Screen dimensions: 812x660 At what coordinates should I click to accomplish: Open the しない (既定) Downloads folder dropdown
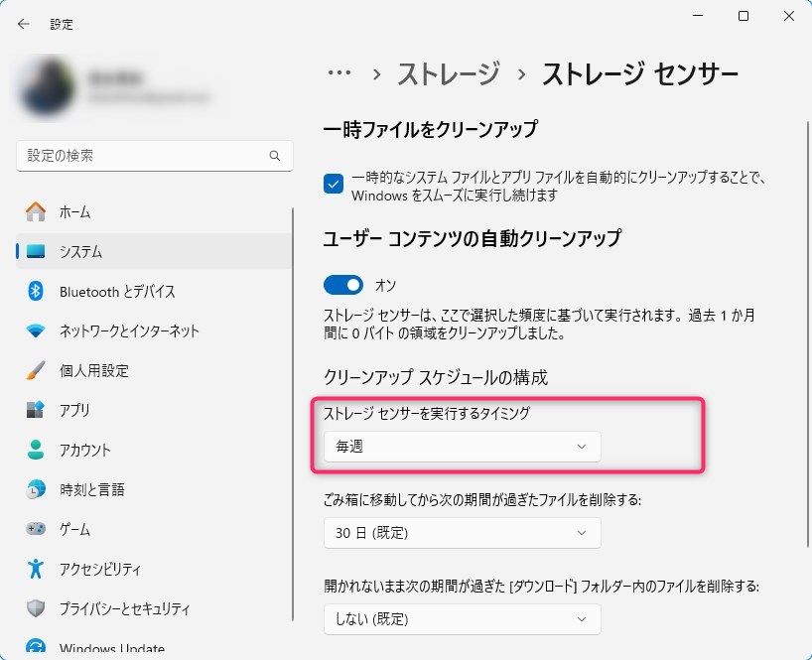tap(462, 619)
